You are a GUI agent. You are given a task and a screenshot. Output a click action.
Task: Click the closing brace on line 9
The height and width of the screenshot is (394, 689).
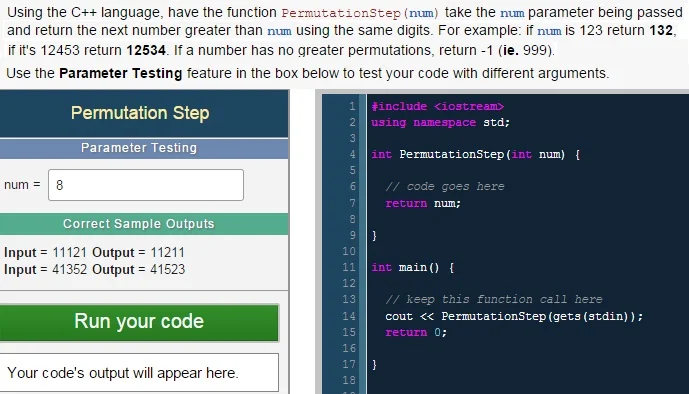(x=374, y=236)
